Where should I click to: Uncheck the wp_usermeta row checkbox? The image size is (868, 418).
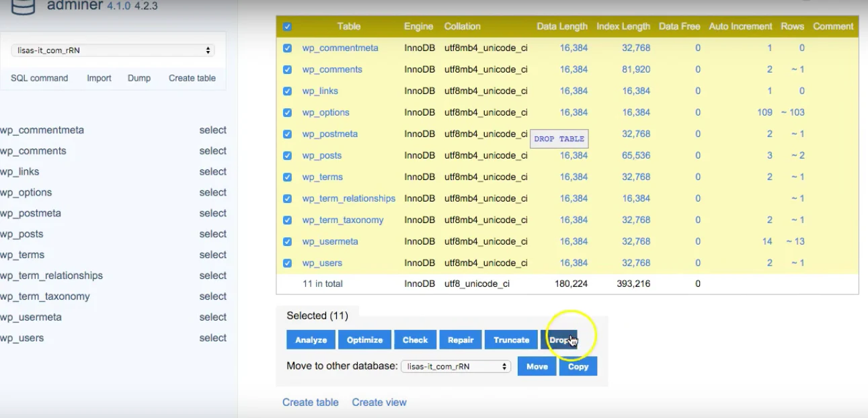click(287, 242)
